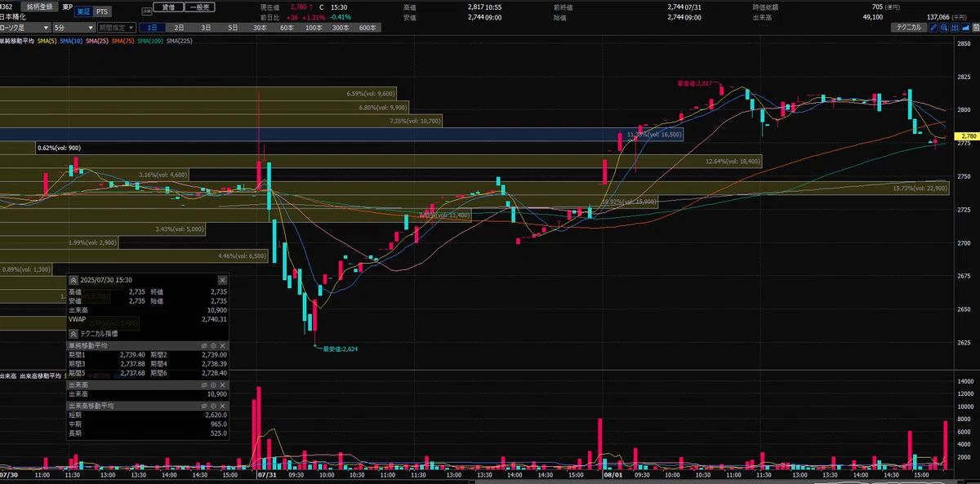Viewport: 980px width, 484px height.
Task: Select the 300本 bar count tab
Action: click(x=341, y=28)
